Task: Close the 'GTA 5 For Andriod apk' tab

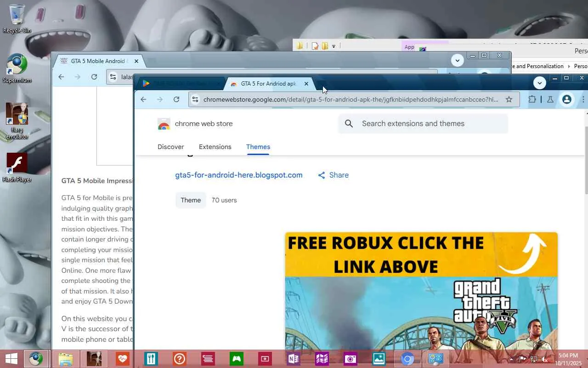Action: point(306,84)
